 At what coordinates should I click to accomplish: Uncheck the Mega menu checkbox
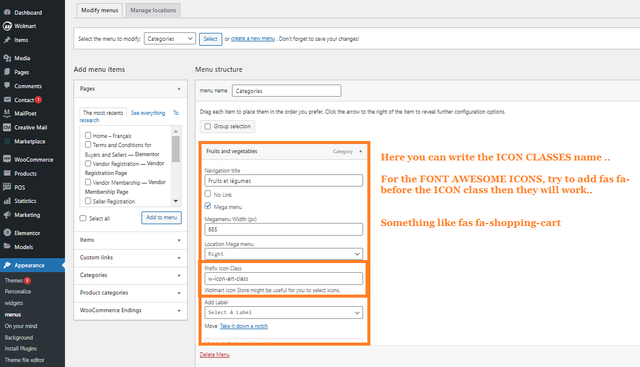(208, 206)
